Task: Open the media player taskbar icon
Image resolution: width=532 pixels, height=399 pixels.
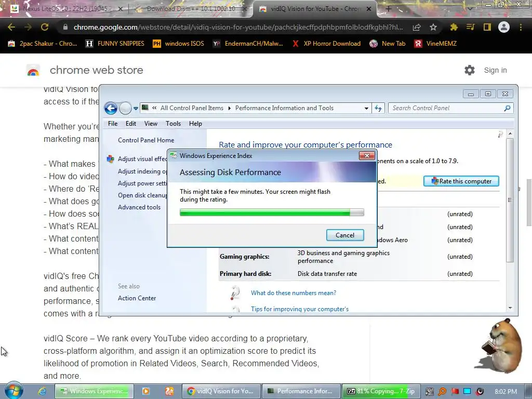Action: pyautogui.click(x=146, y=391)
